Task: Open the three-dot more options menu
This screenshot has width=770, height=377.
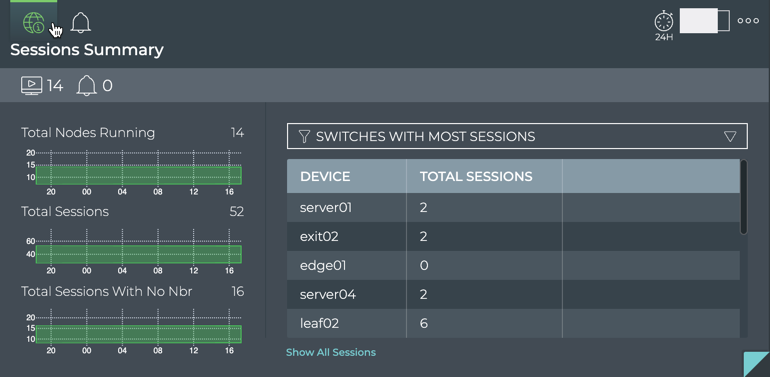Action: click(748, 21)
